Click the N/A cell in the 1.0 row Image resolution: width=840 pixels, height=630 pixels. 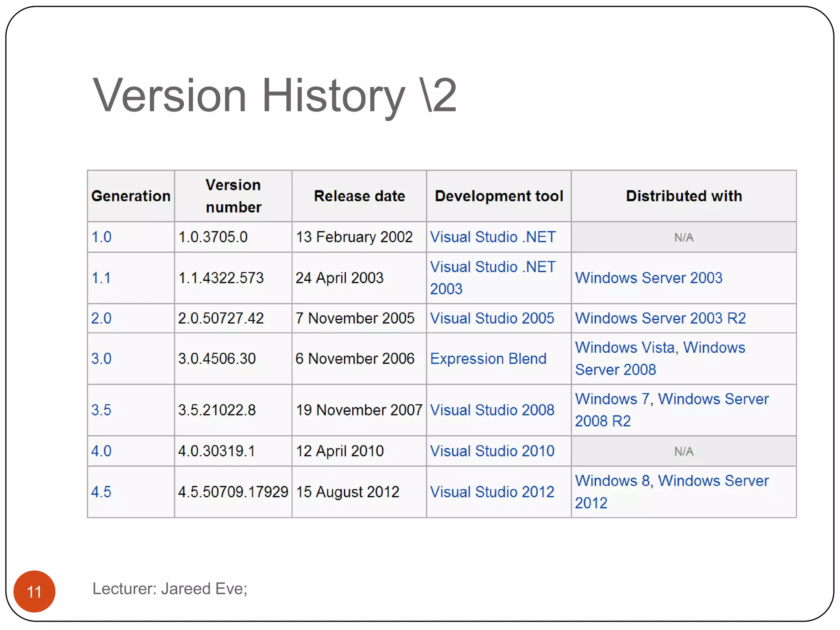point(684,237)
